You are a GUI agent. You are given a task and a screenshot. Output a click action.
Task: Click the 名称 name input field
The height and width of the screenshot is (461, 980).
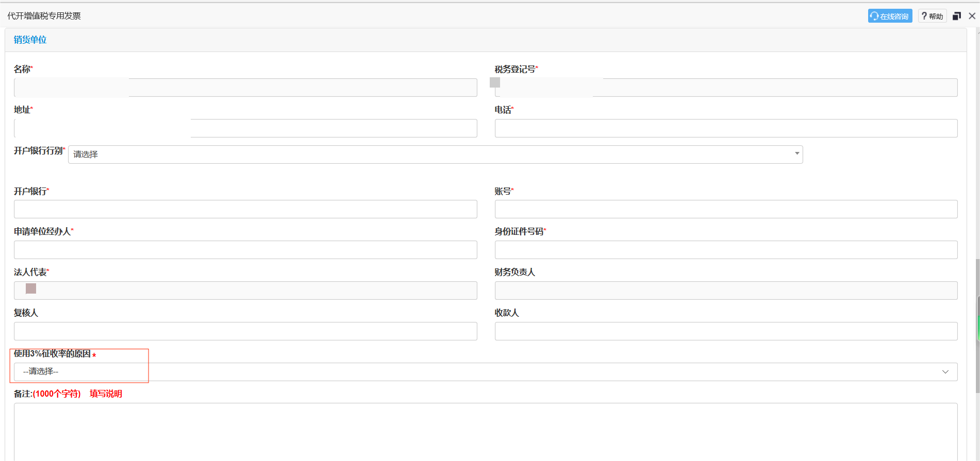pos(245,88)
